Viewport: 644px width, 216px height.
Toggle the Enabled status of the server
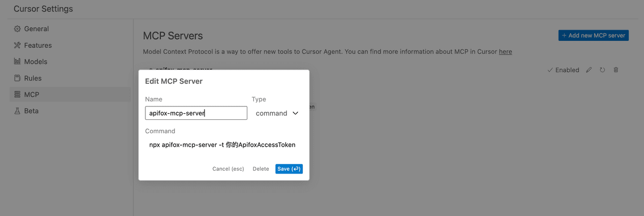click(x=563, y=70)
